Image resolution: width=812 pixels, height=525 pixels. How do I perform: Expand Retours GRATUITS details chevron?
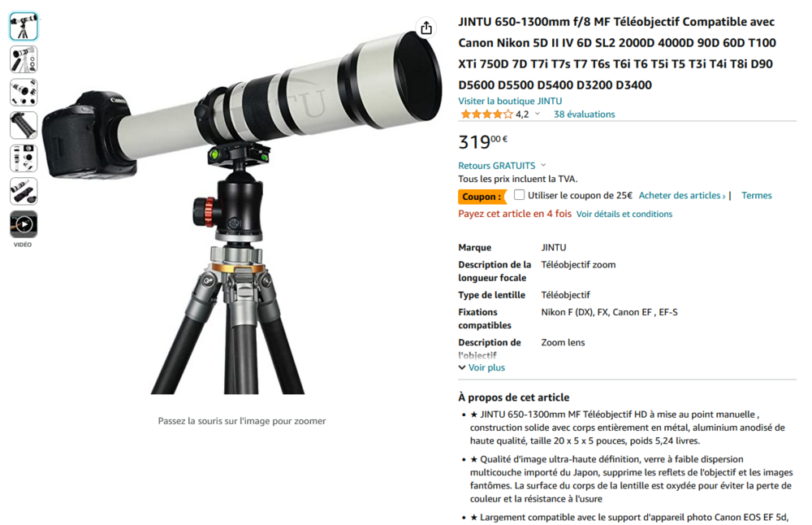pyautogui.click(x=543, y=165)
